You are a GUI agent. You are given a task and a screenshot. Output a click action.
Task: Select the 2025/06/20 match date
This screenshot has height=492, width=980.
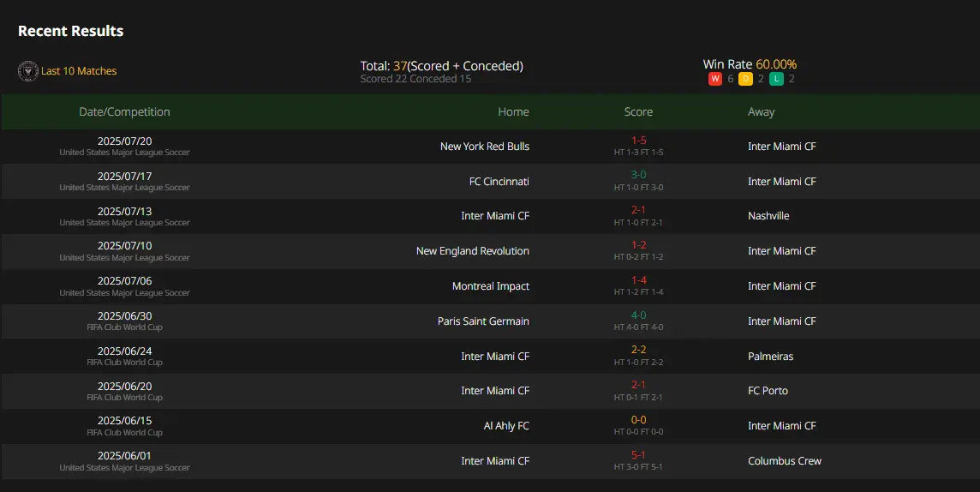(x=124, y=386)
